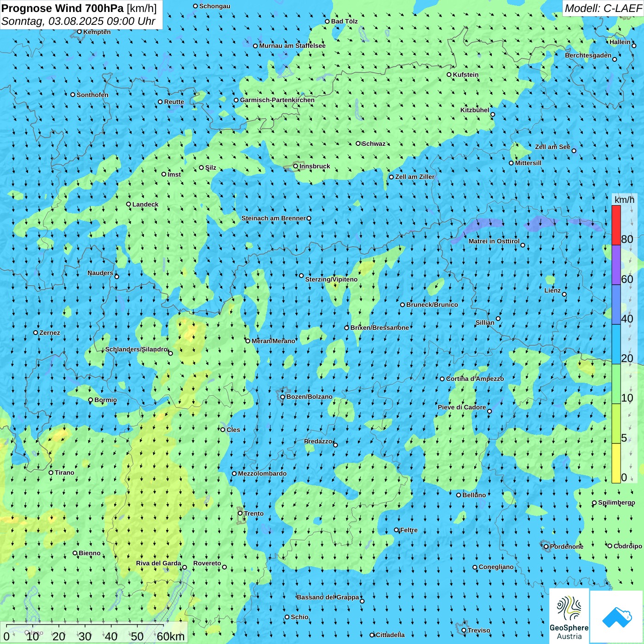Click the 'Rovereto' label
The width and height of the screenshot is (644, 644).
click(207, 563)
